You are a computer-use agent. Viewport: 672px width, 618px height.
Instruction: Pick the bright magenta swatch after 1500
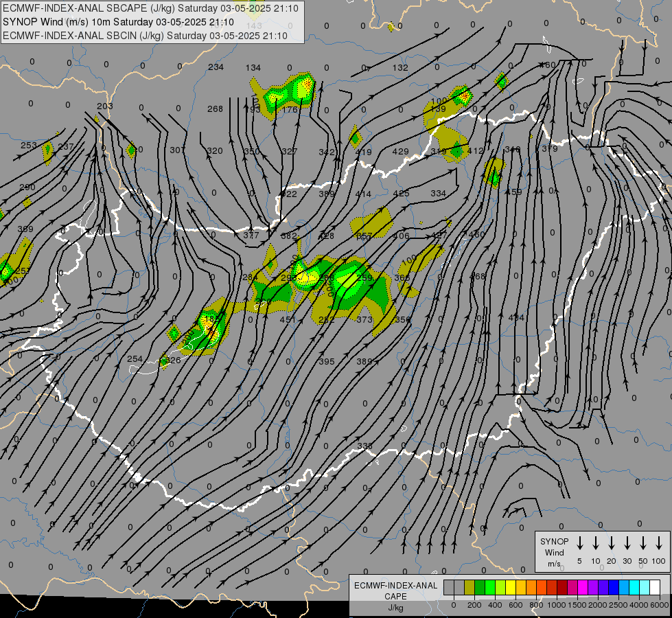[x=583, y=587]
